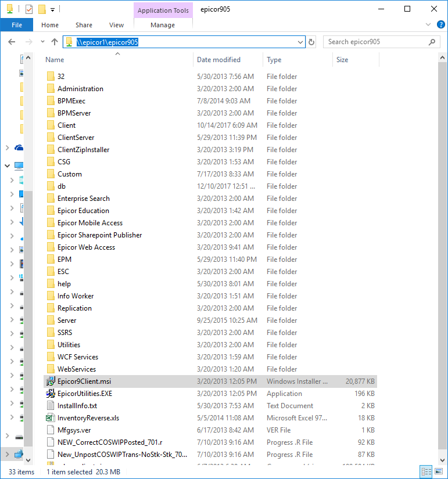The height and width of the screenshot is (479, 448).
Task: Click This PC icon in navigation pane
Action: coord(19,166)
